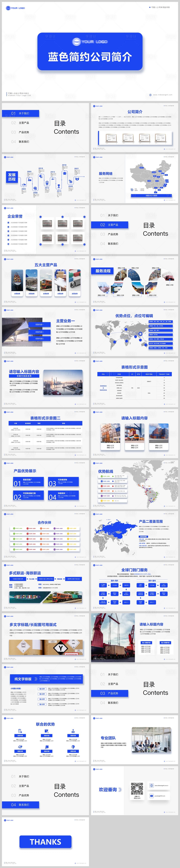Click the 02 可定制运输方案 blue block
The image size is (180, 868).
[x=29, y=495]
